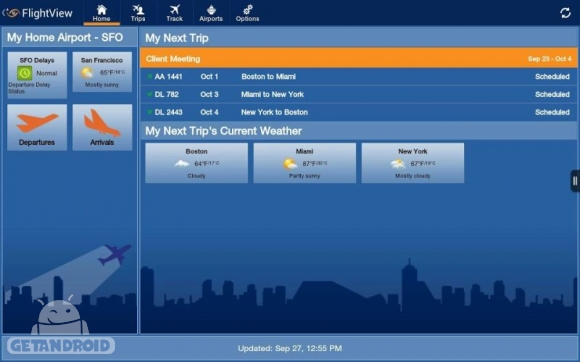The height and width of the screenshot is (362, 580).
Task: Click 'My Home Airport - SFO' heading
Action: (x=65, y=37)
